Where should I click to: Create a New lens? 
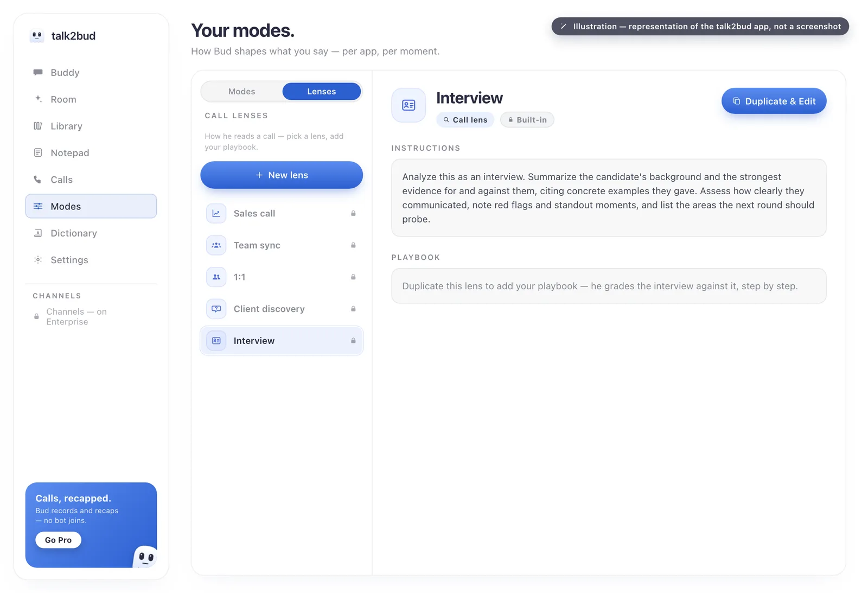[282, 175]
